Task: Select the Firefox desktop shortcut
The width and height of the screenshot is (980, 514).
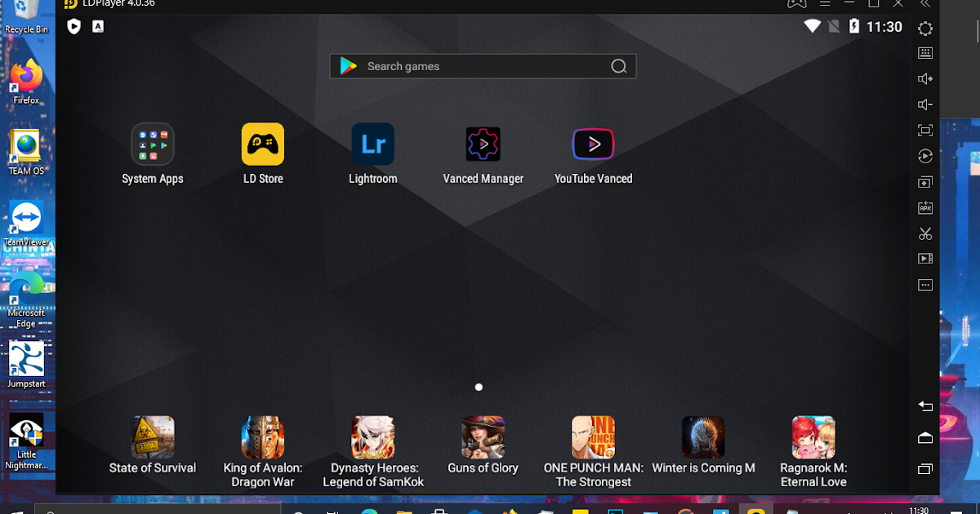Action: tap(27, 82)
